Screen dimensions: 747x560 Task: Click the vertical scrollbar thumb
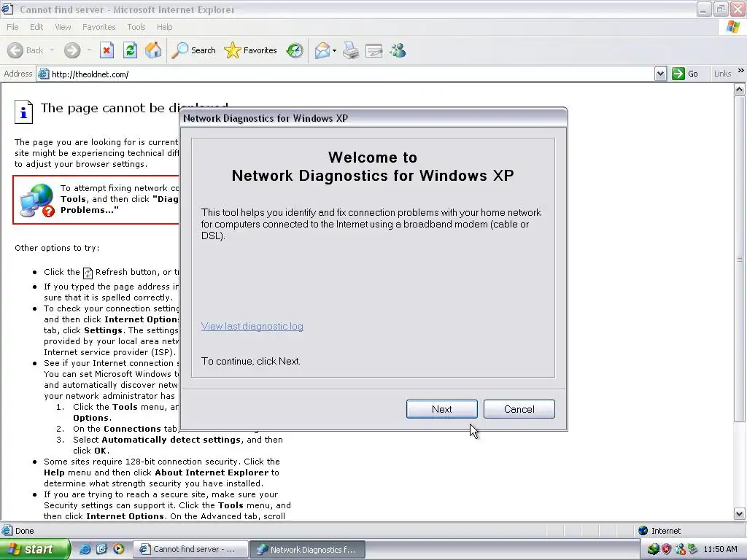pos(740,259)
